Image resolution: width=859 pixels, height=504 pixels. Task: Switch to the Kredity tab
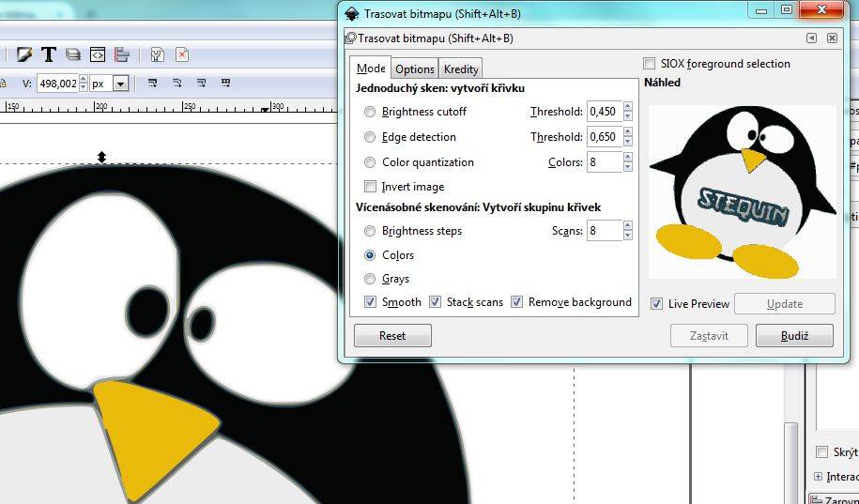click(461, 69)
